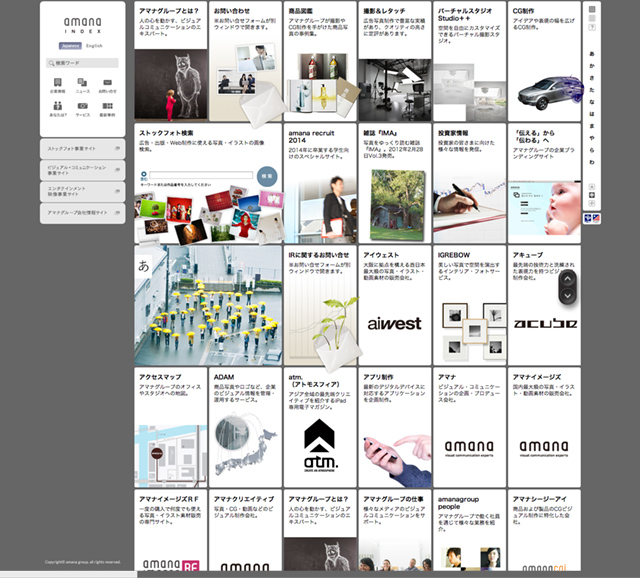Open ストックフォト事業サイト link
Image resolution: width=640 pixels, height=578 pixels.
point(82,149)
